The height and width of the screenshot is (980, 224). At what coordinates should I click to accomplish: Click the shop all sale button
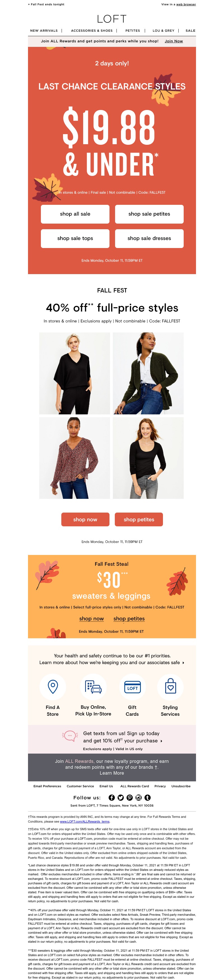coord(75,214)
